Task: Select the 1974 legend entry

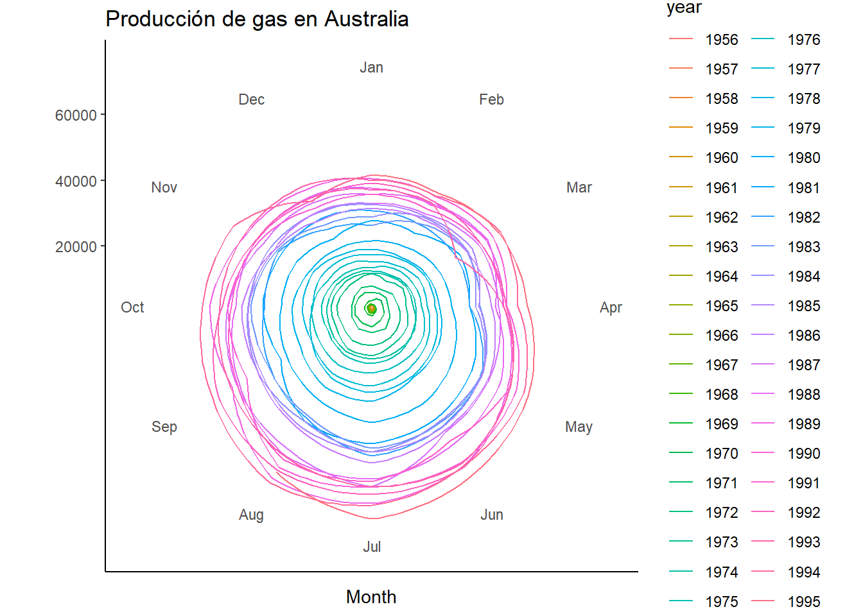Action: [x=704, y=572]
